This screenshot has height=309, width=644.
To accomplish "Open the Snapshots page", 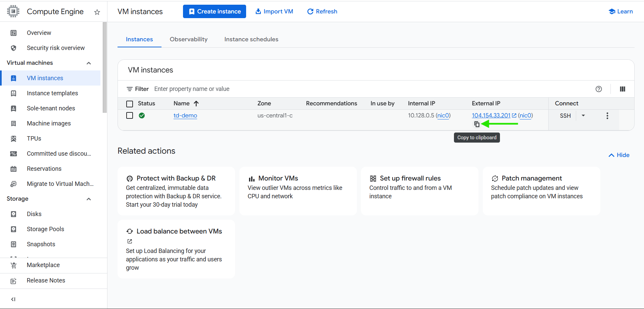I will 41,244.
